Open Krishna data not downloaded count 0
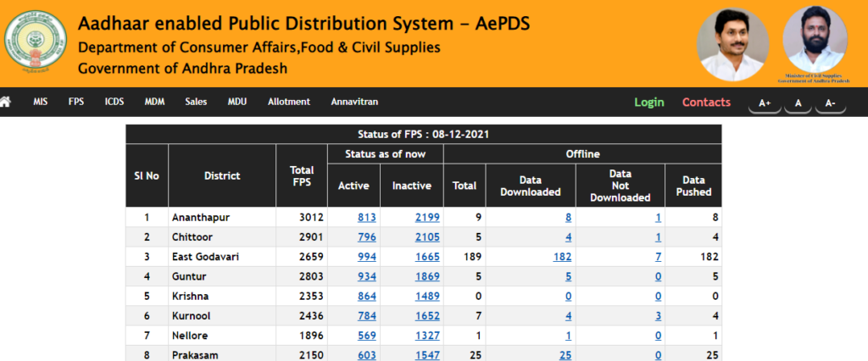Screen dimensions: 868x361 (658, 297)
